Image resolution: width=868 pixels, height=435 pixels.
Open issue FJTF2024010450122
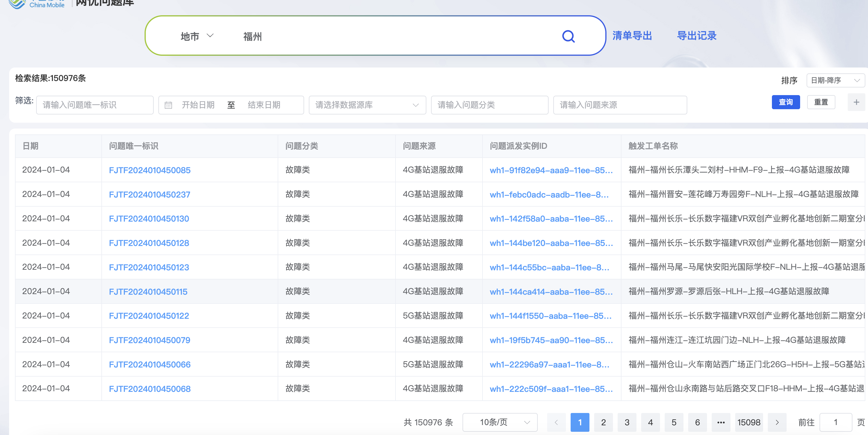click(149, 316)
